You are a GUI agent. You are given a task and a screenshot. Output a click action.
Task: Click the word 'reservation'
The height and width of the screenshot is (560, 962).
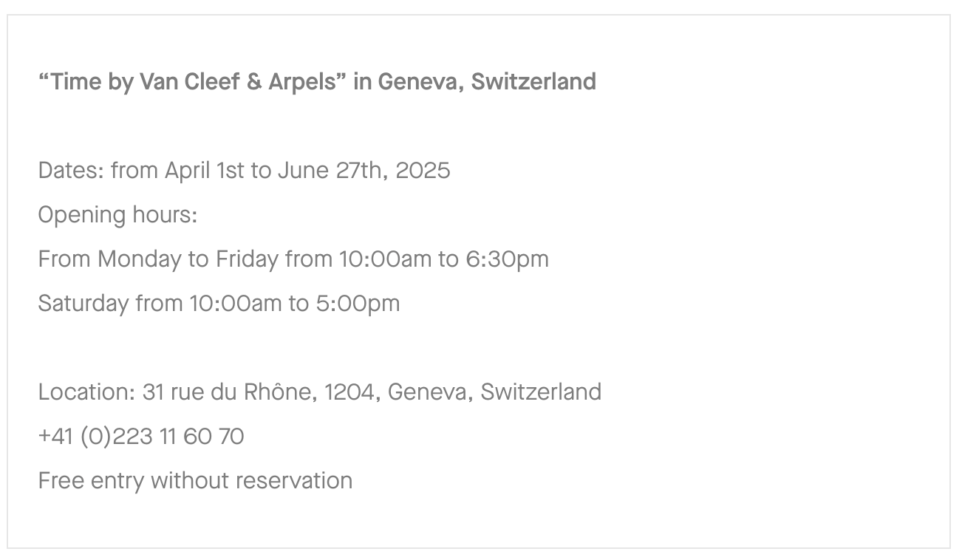[294, 481]
